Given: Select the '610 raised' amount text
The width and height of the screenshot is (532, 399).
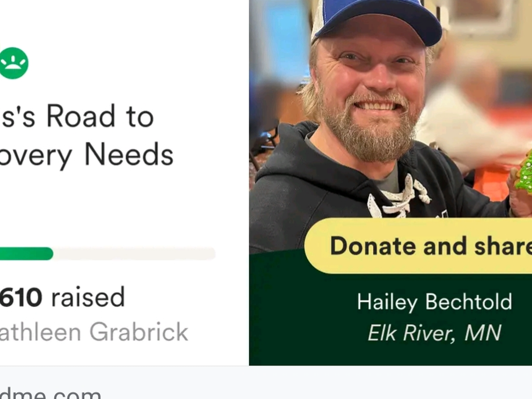Looking at the screenshot, I should [62, 297].
